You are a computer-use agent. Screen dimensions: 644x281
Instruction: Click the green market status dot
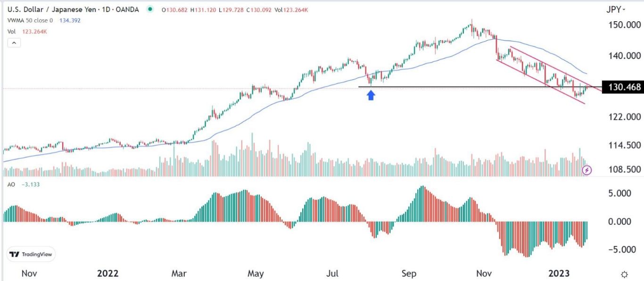[150, 9]
